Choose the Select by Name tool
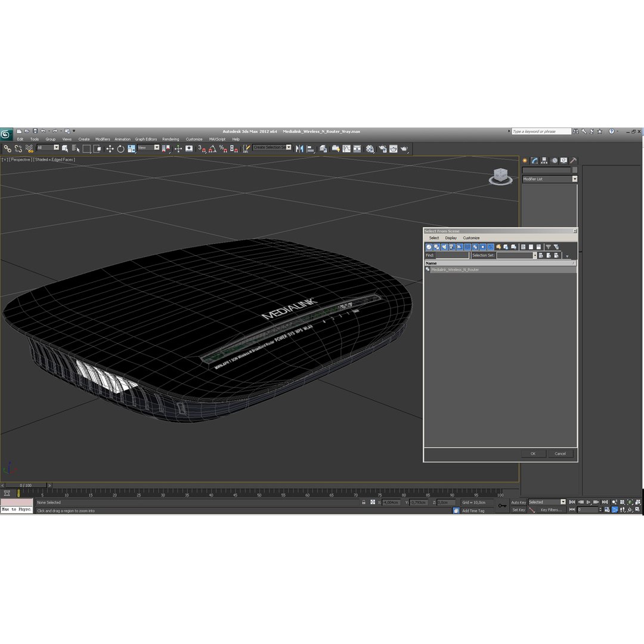The width and height of the screenshot is (644, 644). (x=76, y=148)
